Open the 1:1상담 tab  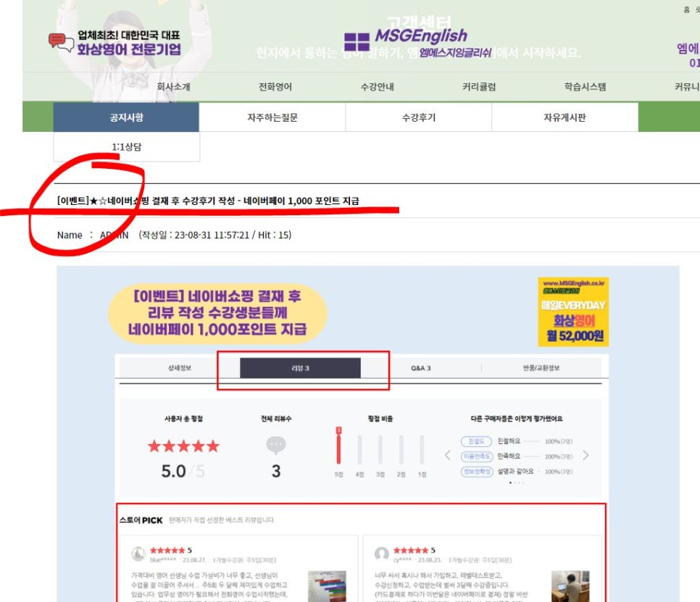pos(126,147)
